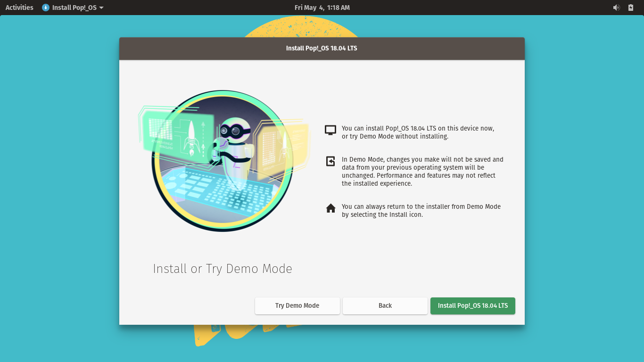Go back with the Back button
The image size is (644, 362).
[385, 306]
